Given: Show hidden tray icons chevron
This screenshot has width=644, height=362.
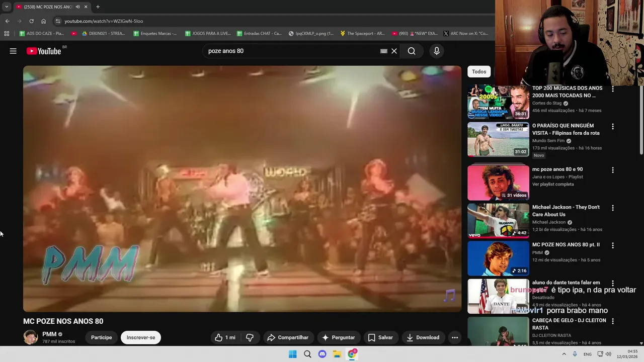Looking at the screenshot, I should coord(563,354).
